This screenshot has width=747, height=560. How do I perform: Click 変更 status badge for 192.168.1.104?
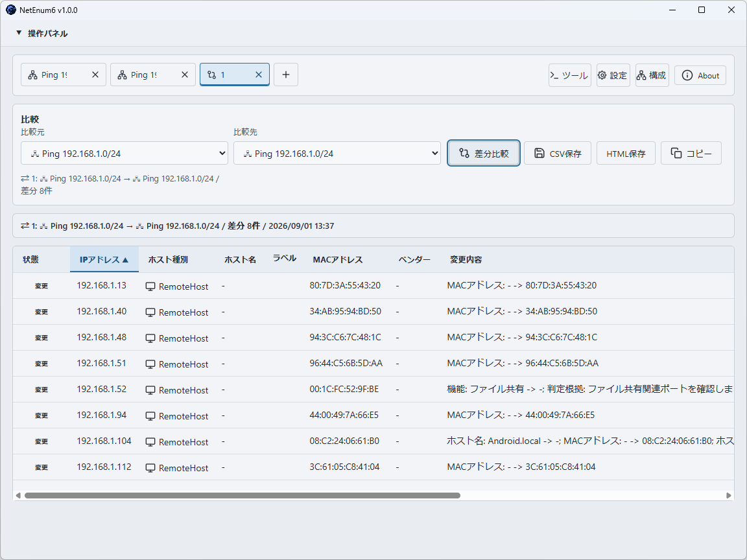point(41,441)
